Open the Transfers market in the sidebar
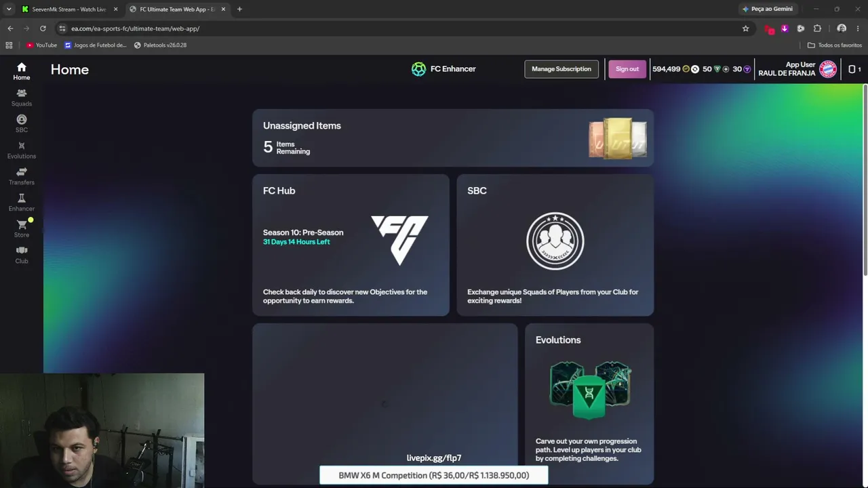 pos(22,176)
